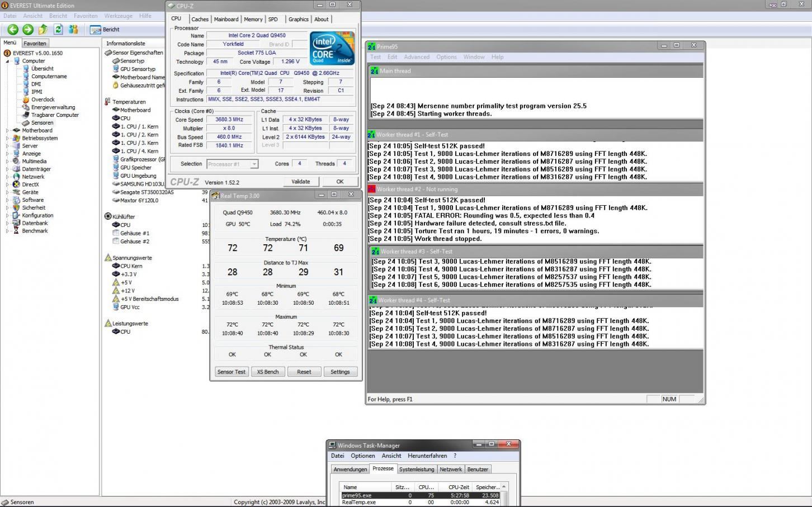Image resolution: width=812 pixels, height=507 pixels.
Task: Click the Reset button in Real Temp
Action: pos(304,372)
